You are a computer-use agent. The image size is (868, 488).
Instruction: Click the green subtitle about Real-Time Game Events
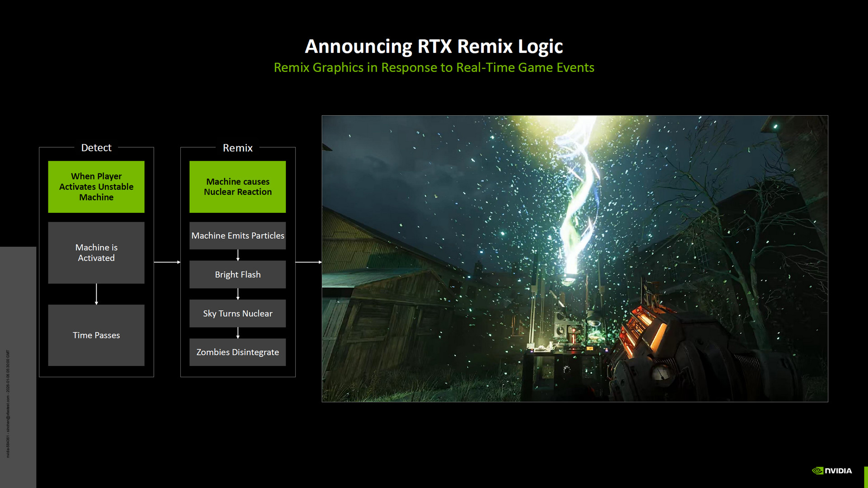point(434,68)
